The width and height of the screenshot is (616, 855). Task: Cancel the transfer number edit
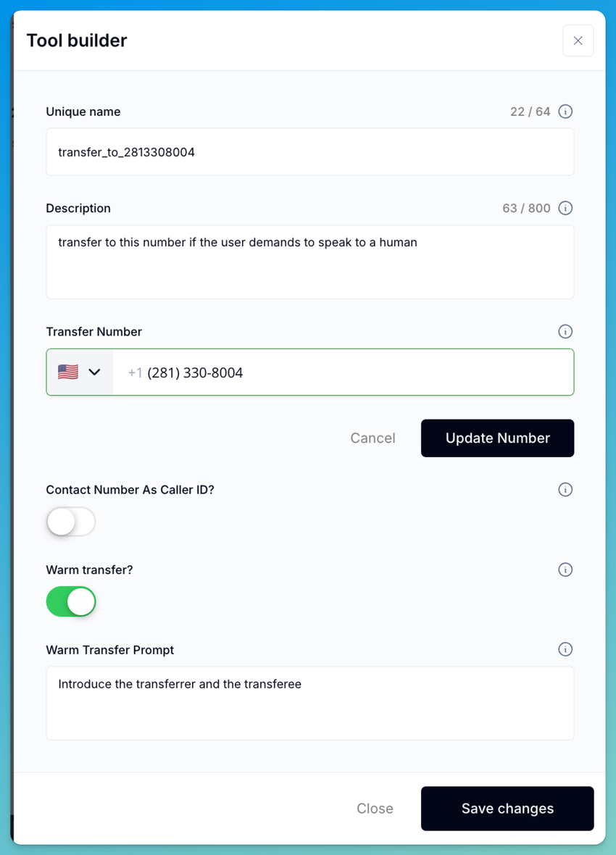pyautogui.click(x=372, y=438)
